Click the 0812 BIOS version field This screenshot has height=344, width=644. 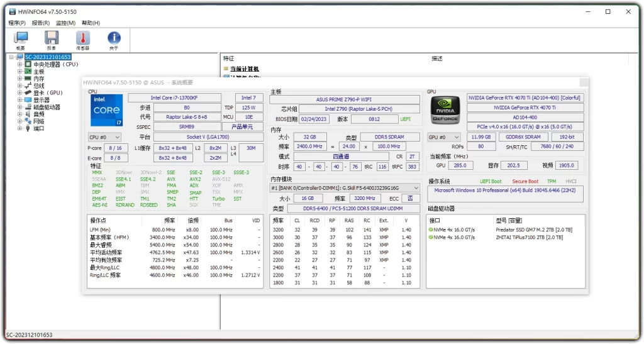[x=375, y=119]
